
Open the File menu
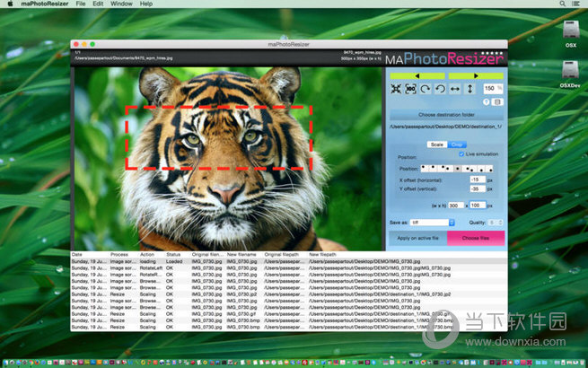81,4
